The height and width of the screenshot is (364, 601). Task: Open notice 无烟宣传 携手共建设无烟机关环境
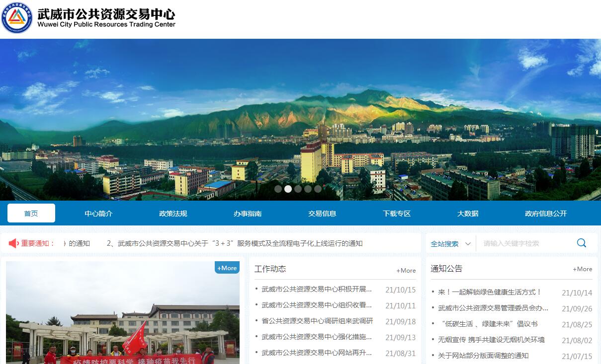click(x=491, y=340)
